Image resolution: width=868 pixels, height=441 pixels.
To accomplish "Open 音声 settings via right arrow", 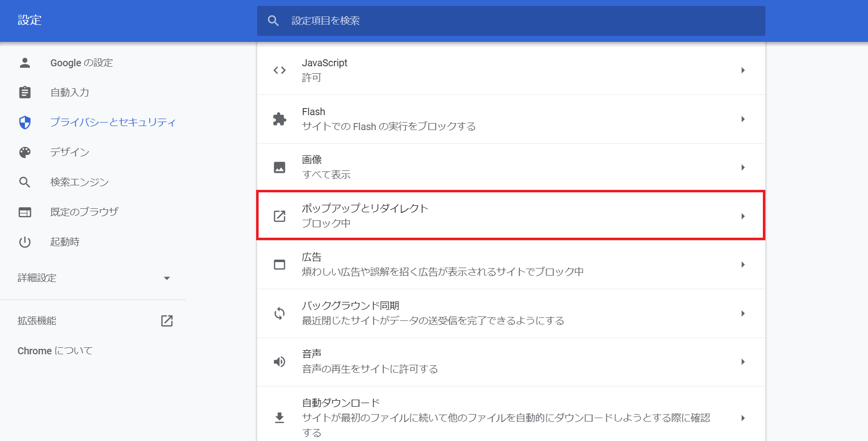I will pos(742,362).
